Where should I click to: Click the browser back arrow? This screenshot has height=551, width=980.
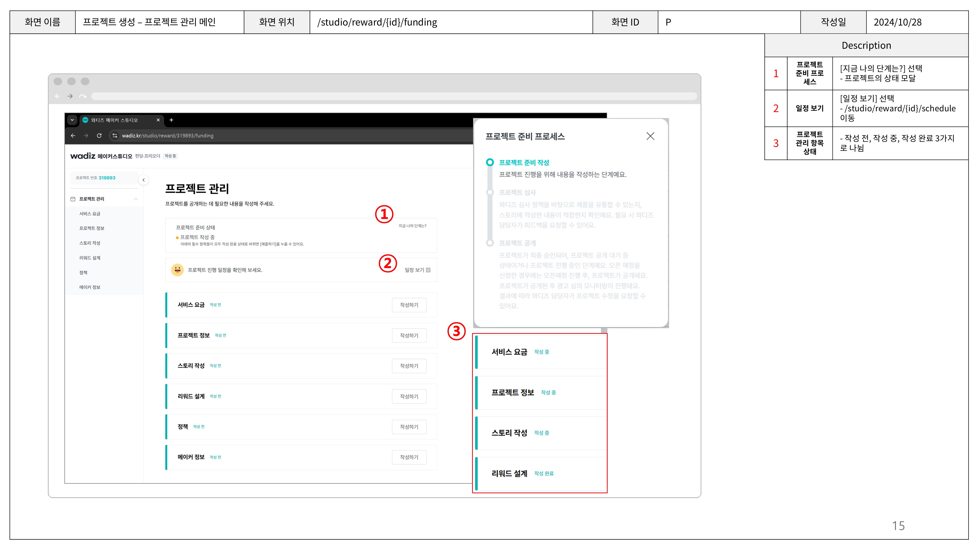(73, 136)
